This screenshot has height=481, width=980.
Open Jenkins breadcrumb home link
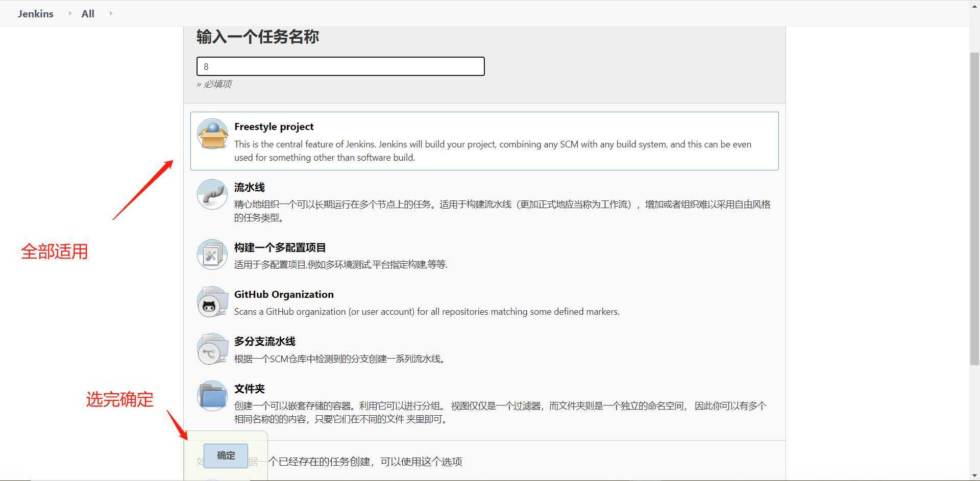click(35, 14)
